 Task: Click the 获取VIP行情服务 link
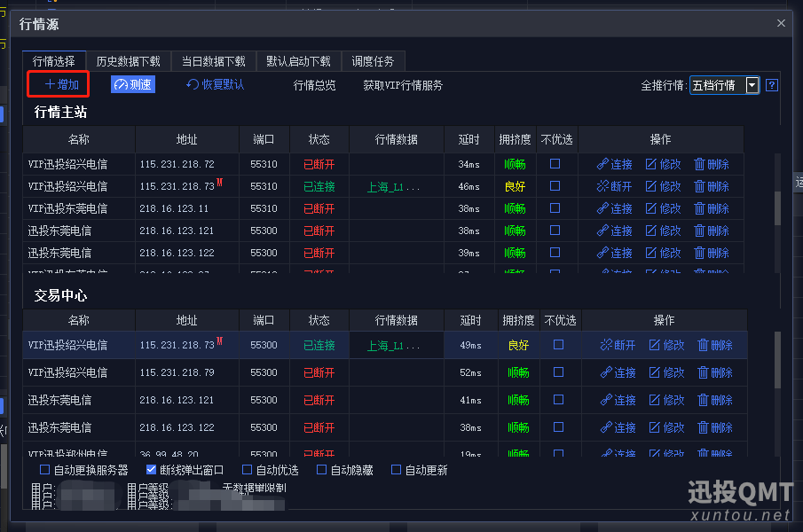(403, 85)
